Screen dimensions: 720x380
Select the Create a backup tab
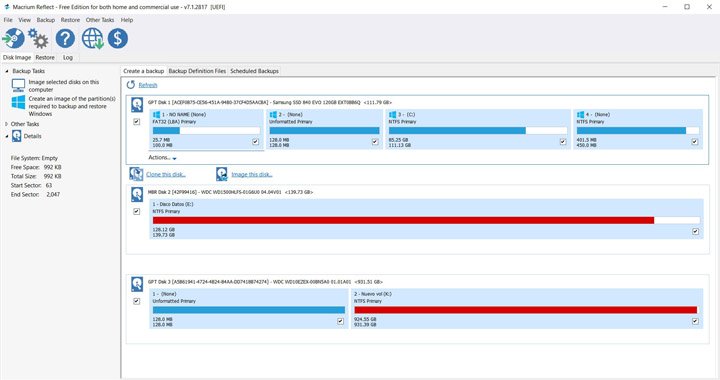point(143,71)
